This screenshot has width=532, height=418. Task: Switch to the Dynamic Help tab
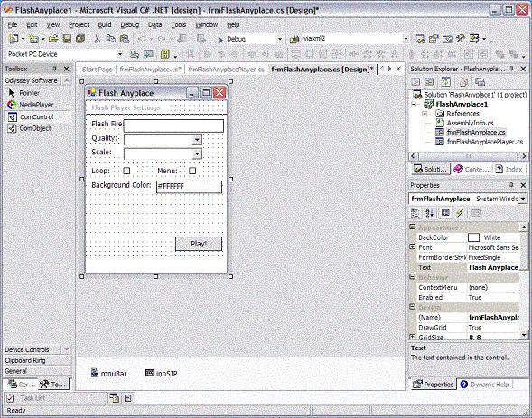484,385
